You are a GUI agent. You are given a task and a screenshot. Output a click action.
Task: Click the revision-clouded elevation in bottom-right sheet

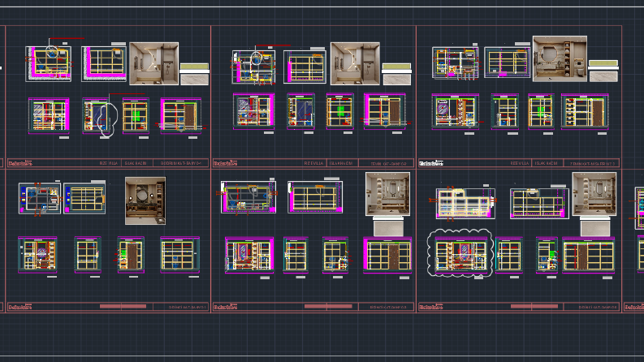click(x=460, y=255)
